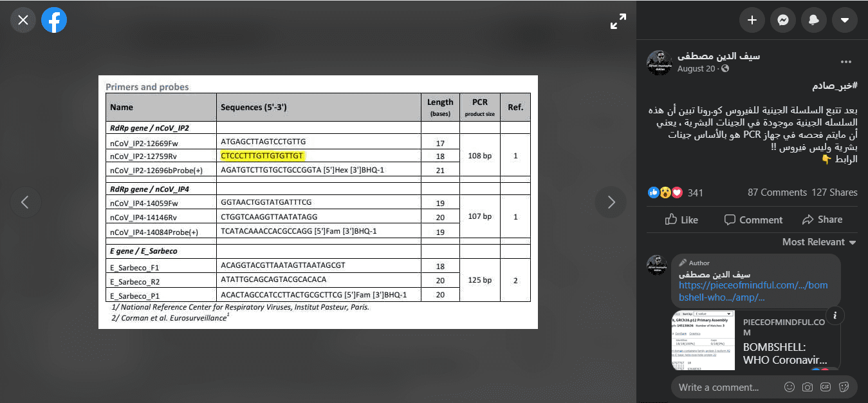Open Messenger panel
This screenshot has width=868, height=403.
[782, 21]
